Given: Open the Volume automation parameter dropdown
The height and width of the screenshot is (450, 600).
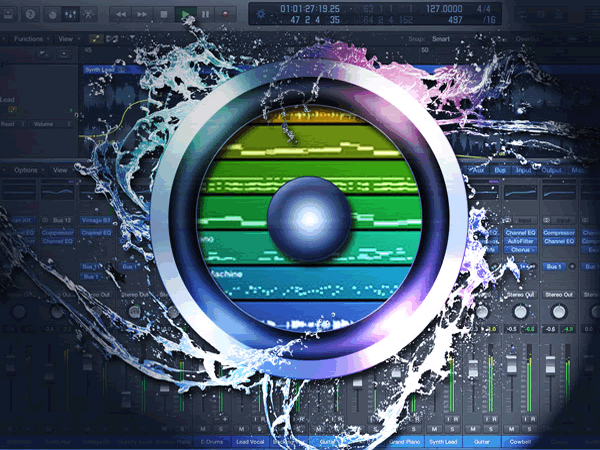Looking at the screenshot, I should point(52,124).
